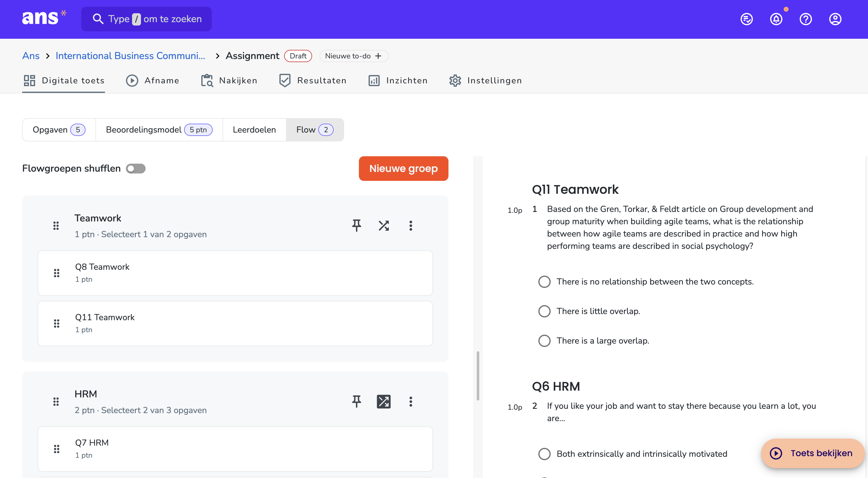Open the help question mark icon
The image size is (868, 478).
tap(805, 19)
